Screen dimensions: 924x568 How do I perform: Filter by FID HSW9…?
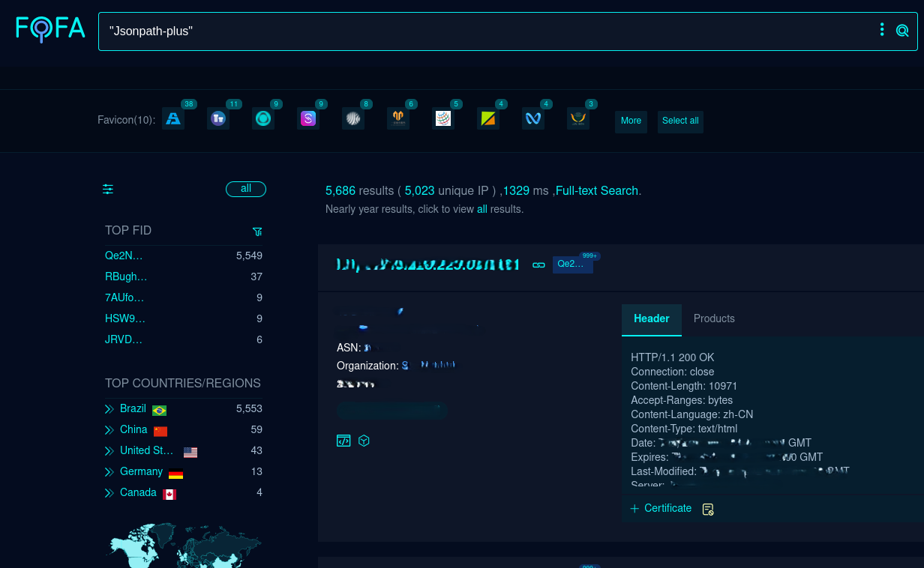click(125, 318)
